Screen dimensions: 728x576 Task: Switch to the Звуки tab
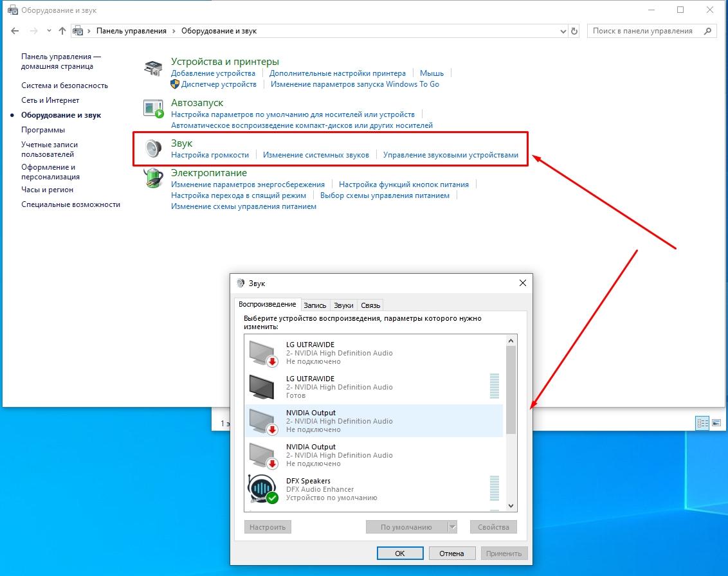click(343, 305)
